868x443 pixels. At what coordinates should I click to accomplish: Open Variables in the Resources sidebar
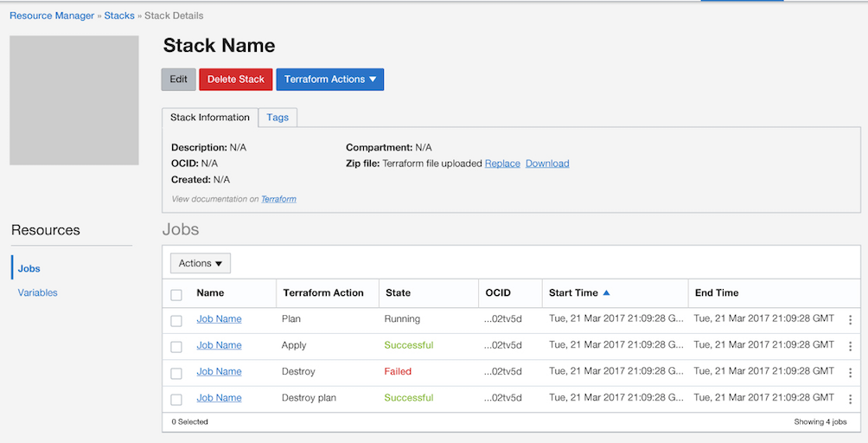tap(38, 292)
